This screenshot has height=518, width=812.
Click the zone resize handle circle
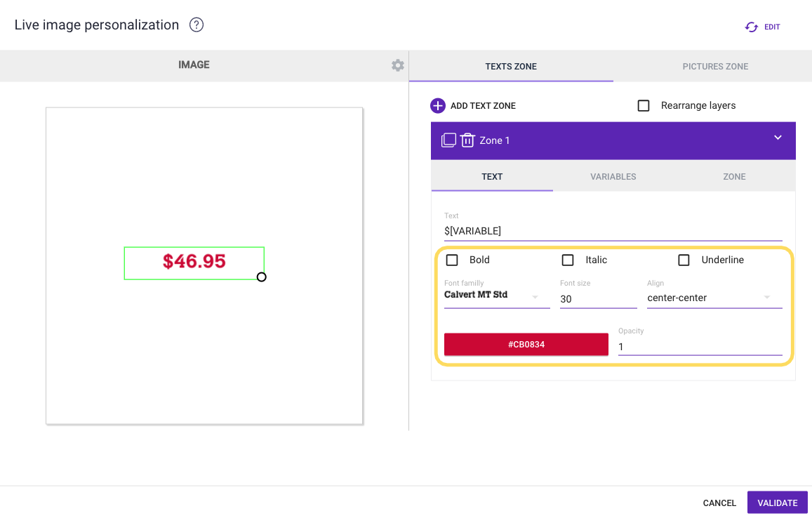click(x=262, y=277)
